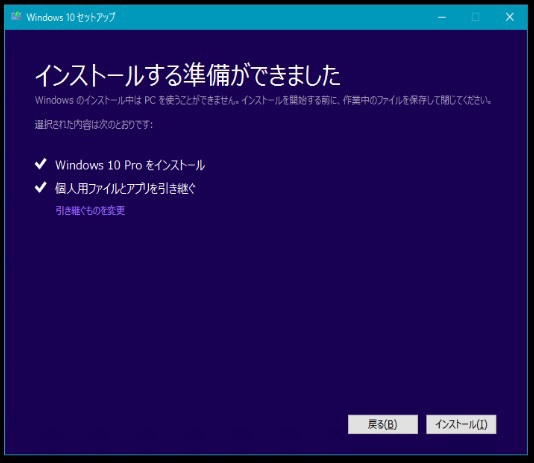Click the インストール(I) button
The height and width of the screenshot is (463, 534).
(461, 424)
